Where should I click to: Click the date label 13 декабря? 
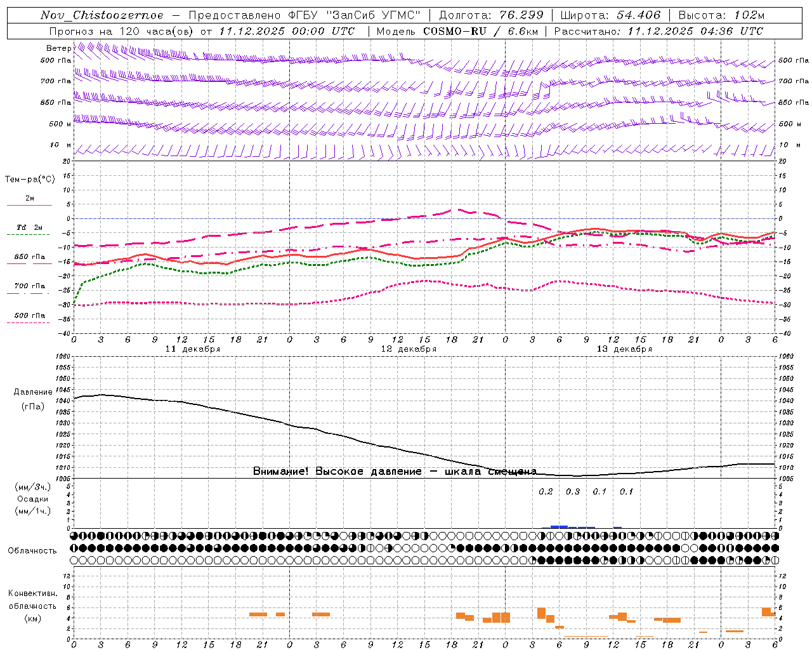(x=624, y=349)
